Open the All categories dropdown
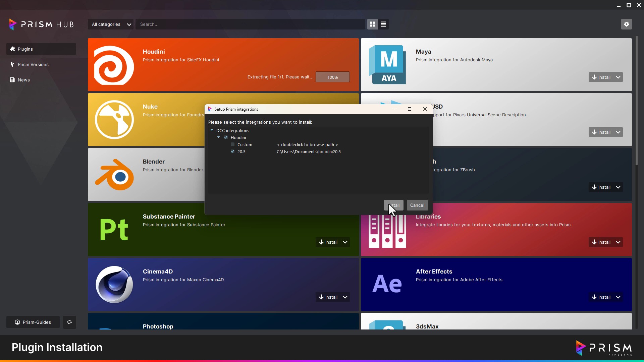This screenshot has width=644, height=362. tap(111, 24)
